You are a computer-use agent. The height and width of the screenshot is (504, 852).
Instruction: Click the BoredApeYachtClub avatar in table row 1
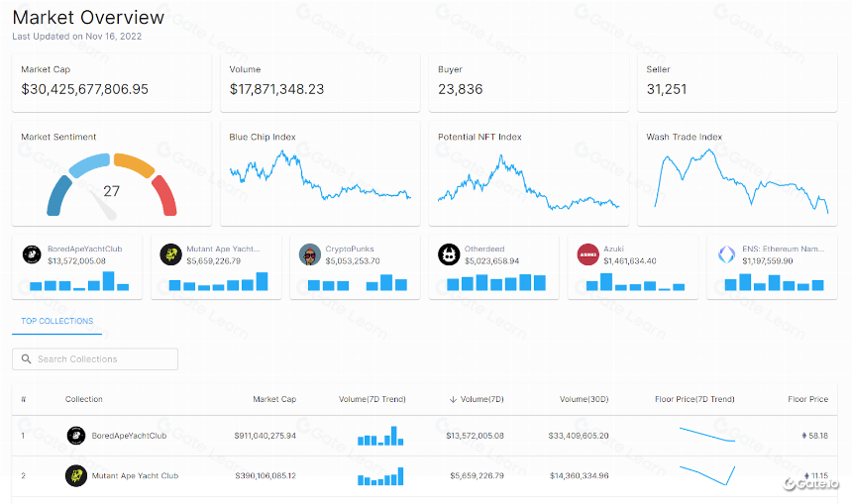(x=76, y=436)
